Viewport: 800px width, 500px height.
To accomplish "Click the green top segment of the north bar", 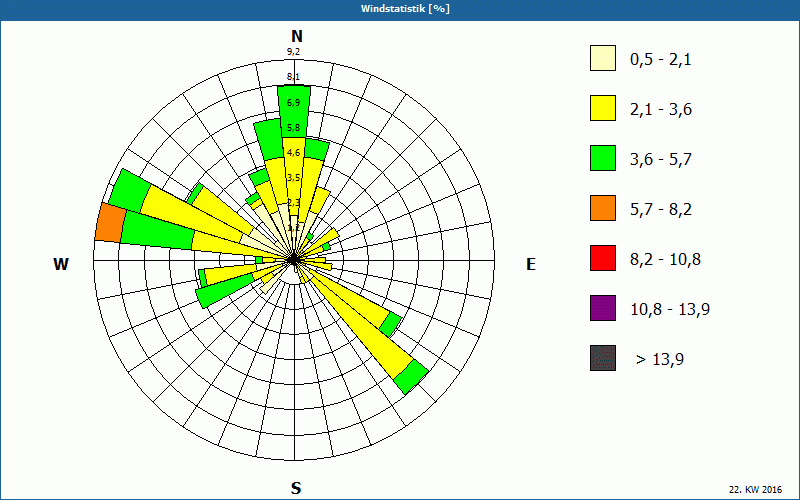I will click(294, 111).
